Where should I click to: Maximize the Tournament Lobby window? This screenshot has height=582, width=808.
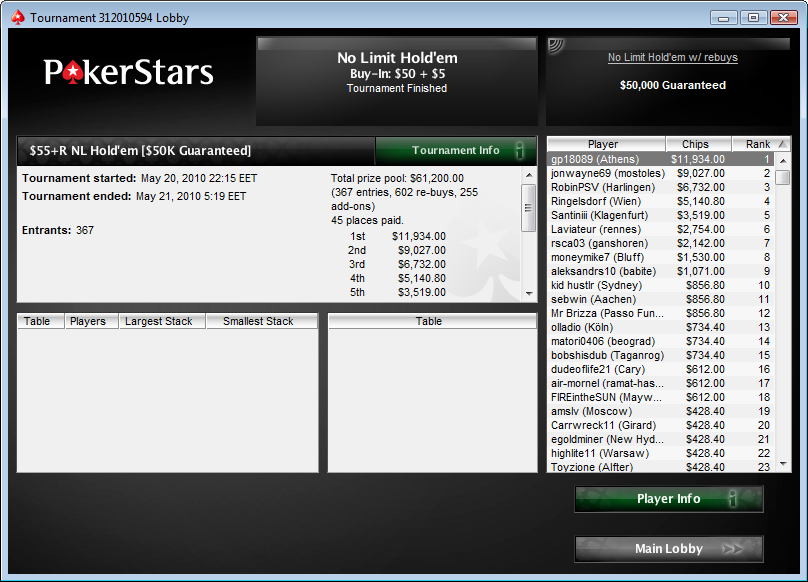click(753, 18)
